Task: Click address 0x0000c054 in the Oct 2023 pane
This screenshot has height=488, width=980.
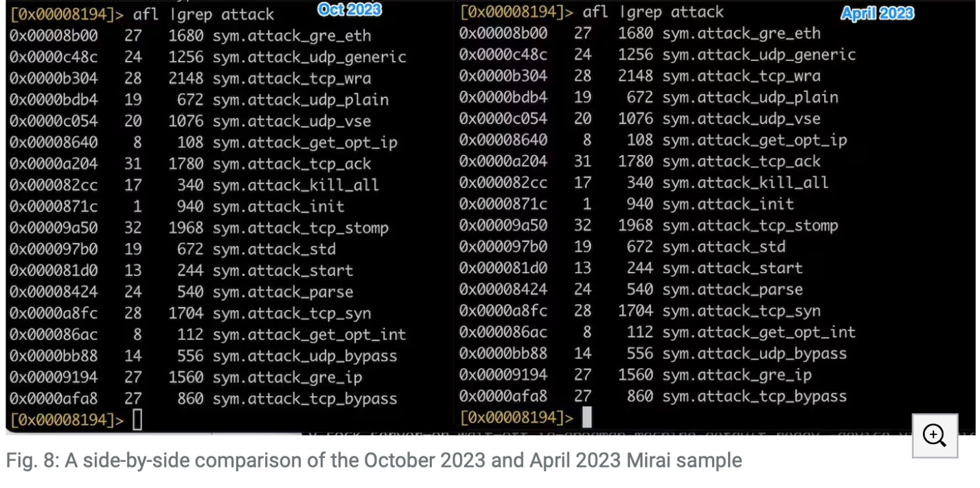Action: click(x=54, y=121)
